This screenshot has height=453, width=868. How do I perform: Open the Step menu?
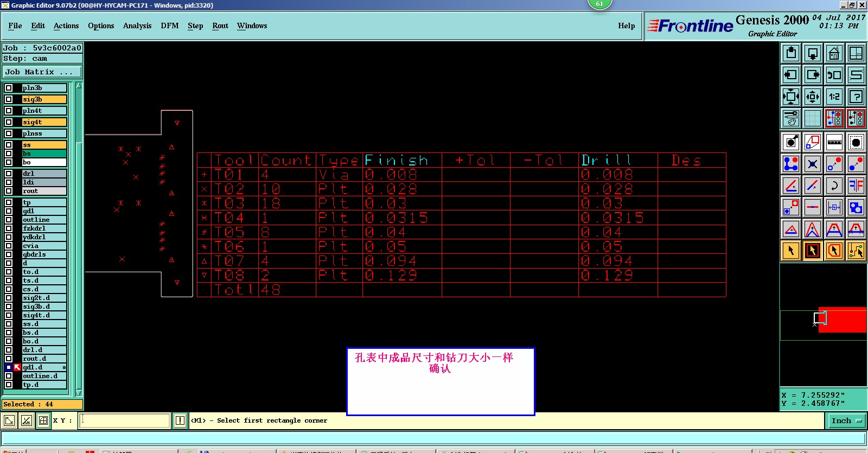pos(195,25)
